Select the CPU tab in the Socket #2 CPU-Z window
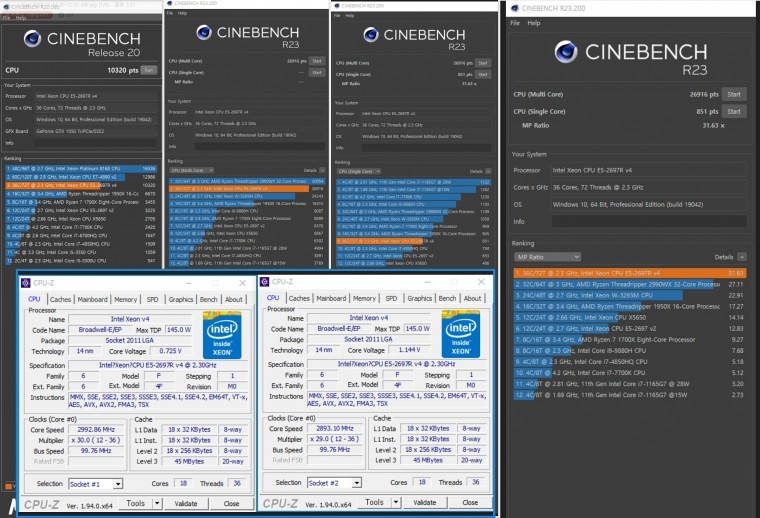 coord(273,298)
